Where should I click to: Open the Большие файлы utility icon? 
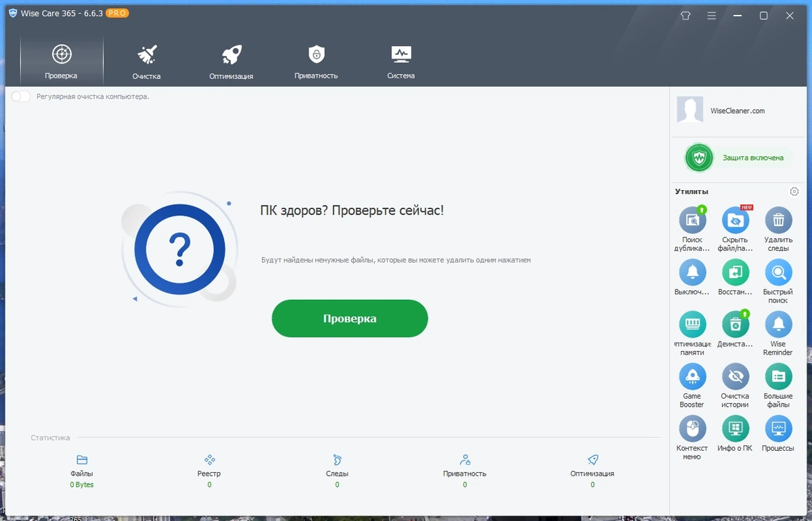point(778,376)
